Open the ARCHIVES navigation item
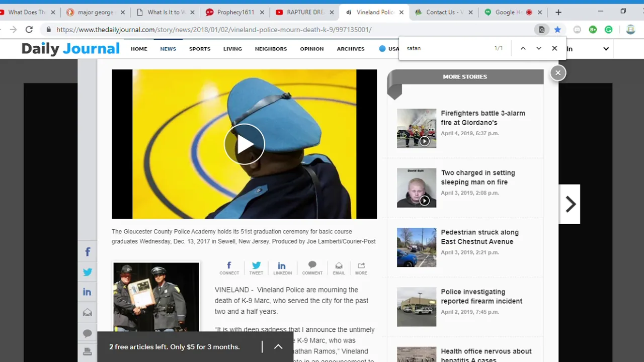This screenshot has height=362, width=644. [351, 49]
